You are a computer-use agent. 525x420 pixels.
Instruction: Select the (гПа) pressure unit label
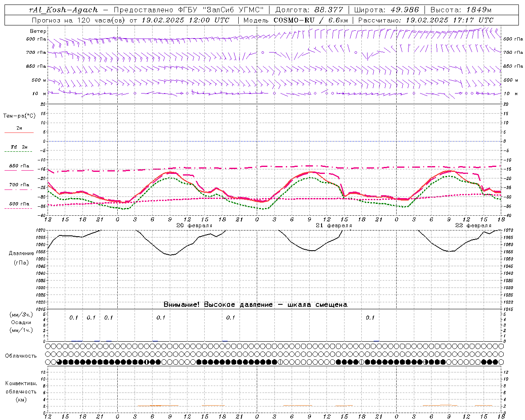pos(21,262)
